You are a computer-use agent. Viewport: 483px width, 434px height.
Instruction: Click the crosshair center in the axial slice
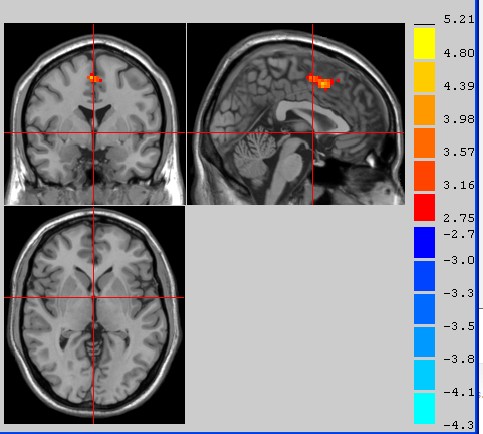tap(93, 297)
